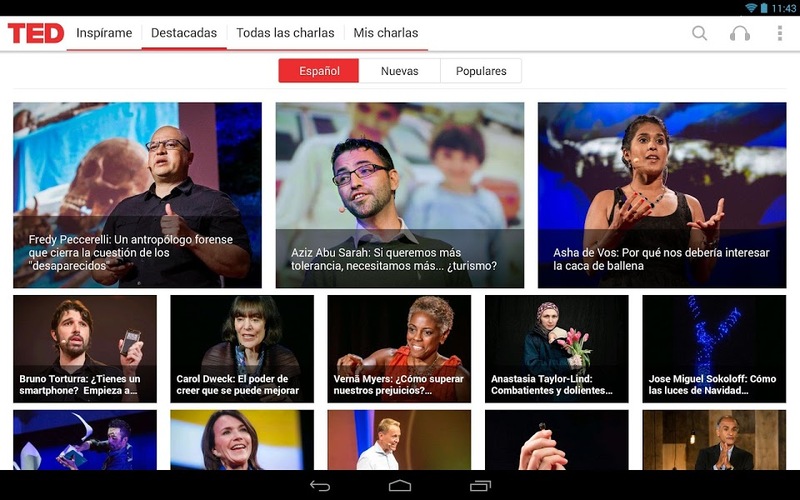Open Android recent apps button
Viewport: 800px width, 500px height.
tap(480, 486)
